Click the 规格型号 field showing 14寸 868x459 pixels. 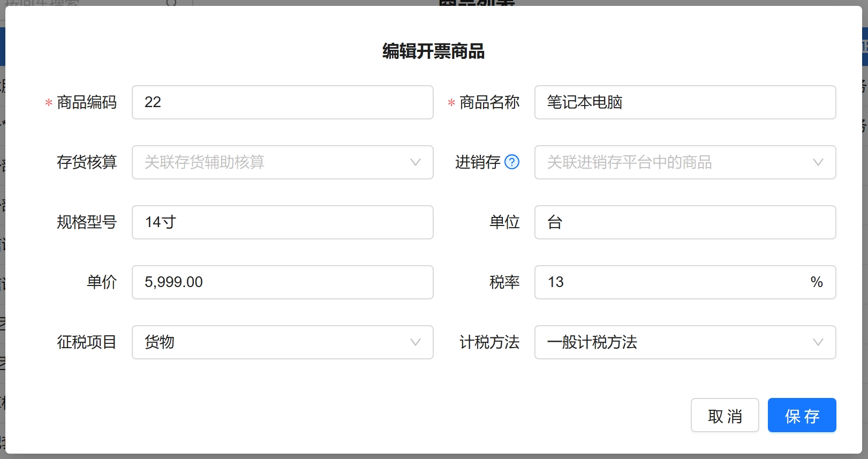(x=282, y=222)
